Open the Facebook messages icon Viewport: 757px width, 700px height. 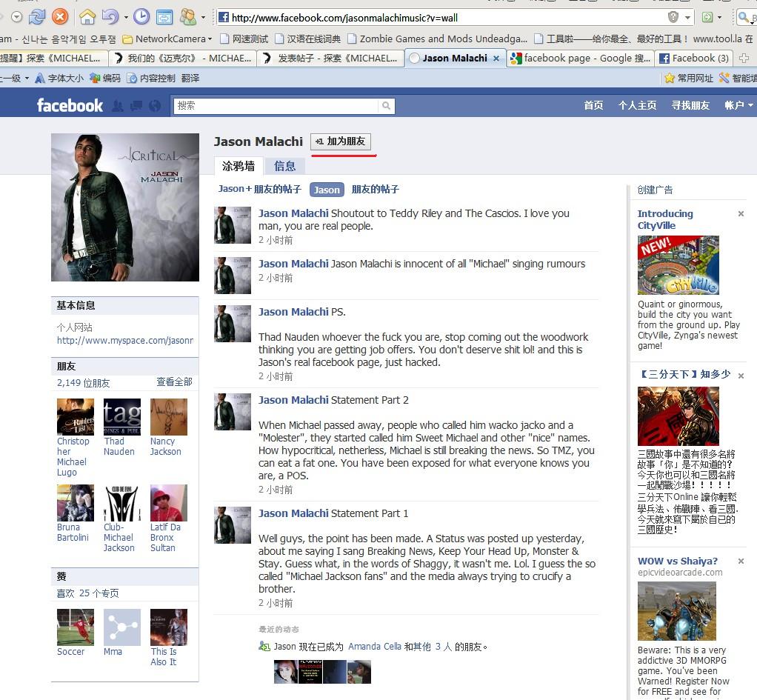click(x=136, y=106)
